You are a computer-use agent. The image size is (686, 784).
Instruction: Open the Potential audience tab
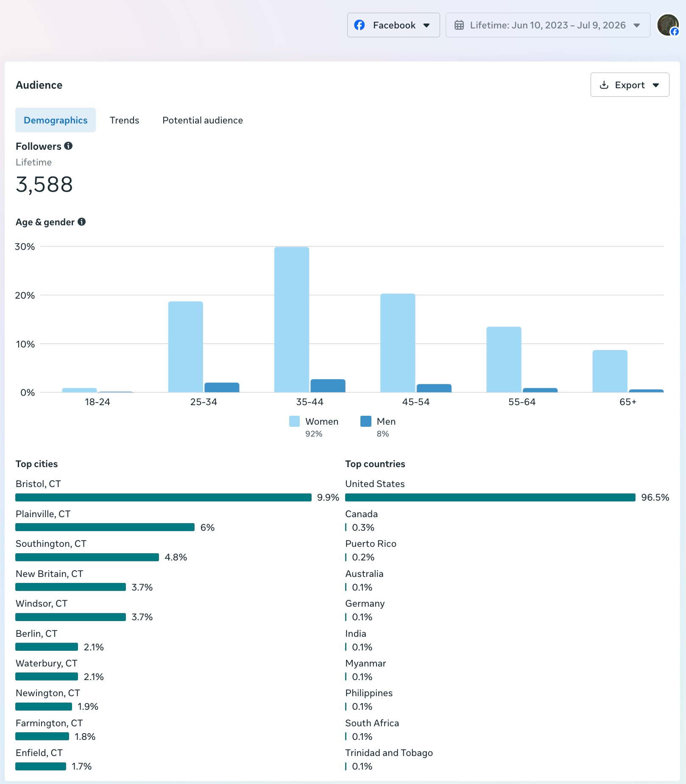[203, 120]
